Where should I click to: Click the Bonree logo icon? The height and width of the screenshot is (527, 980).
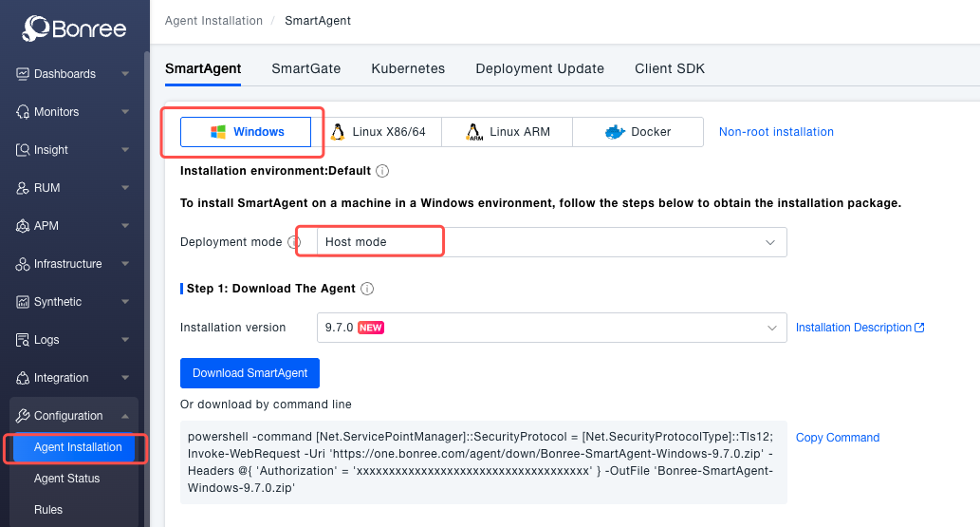[36, 28]
